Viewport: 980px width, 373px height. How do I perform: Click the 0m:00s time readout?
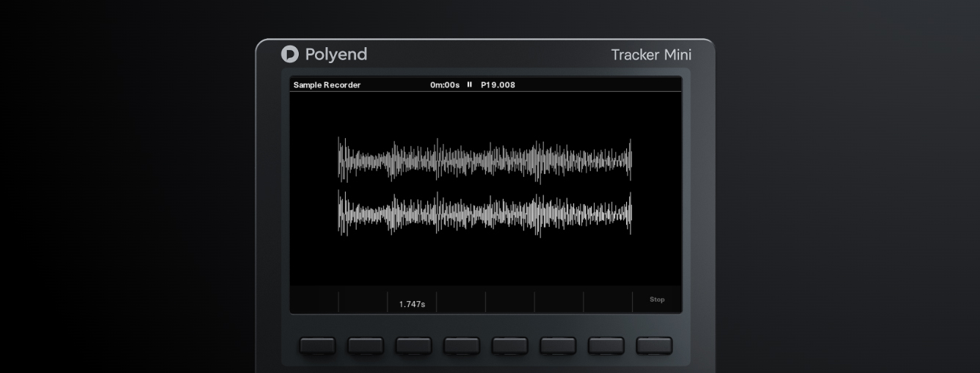point(445,85)
